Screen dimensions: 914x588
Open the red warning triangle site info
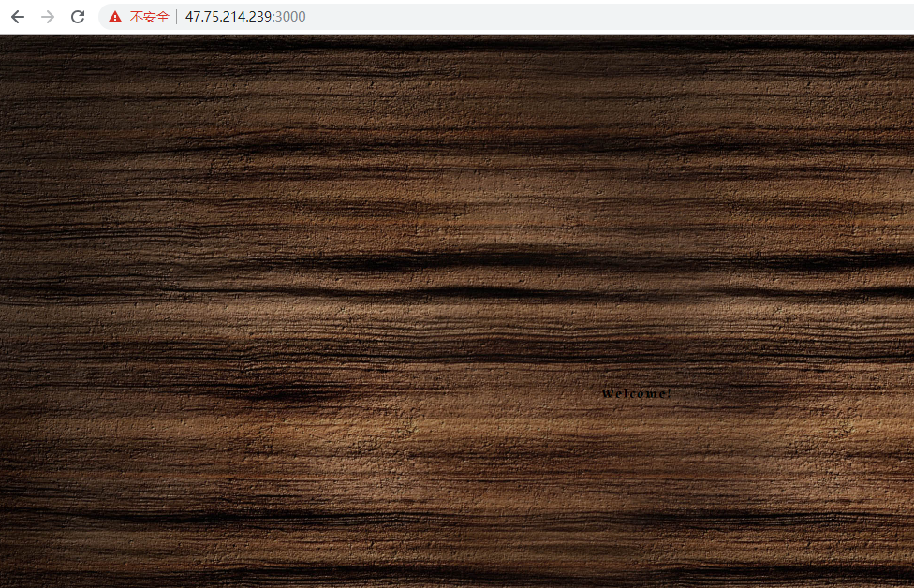pyautogui.click(x=115, y=17)
